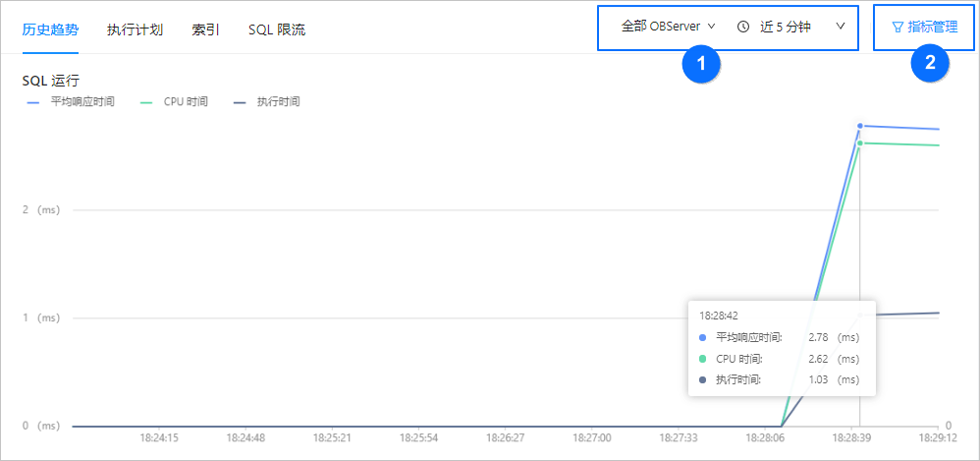Image resolution: width=980 pixels, height=461 pixels.
Task: Toggle the CPU 时间 legend series
Action: 173,102
